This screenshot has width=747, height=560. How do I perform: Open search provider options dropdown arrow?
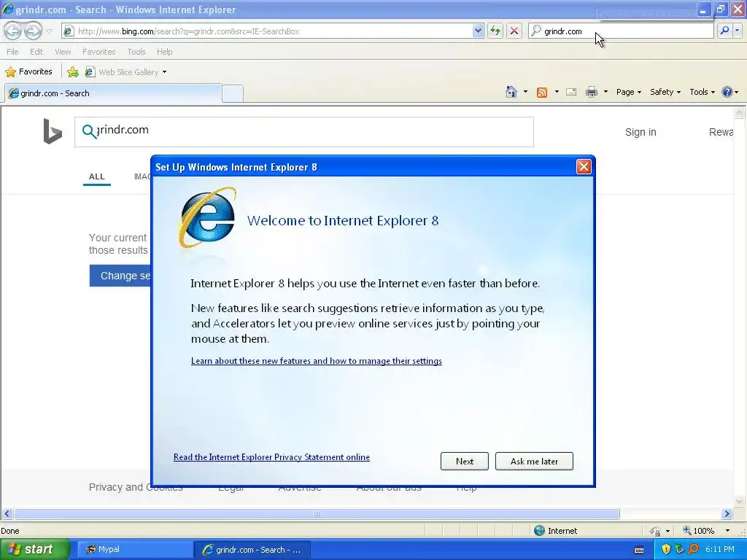[x=738, y=31]
